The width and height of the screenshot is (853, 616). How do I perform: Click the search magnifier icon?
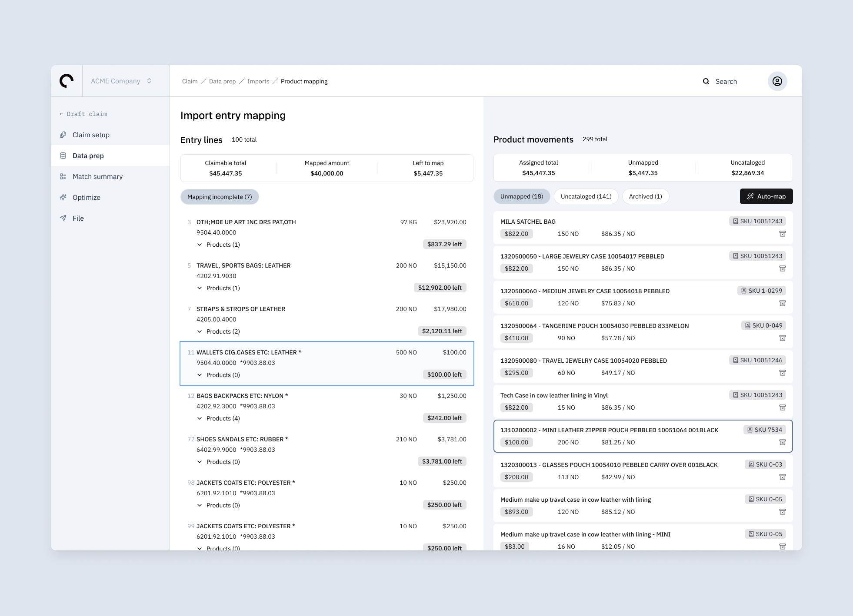click(x=706, y=81)
